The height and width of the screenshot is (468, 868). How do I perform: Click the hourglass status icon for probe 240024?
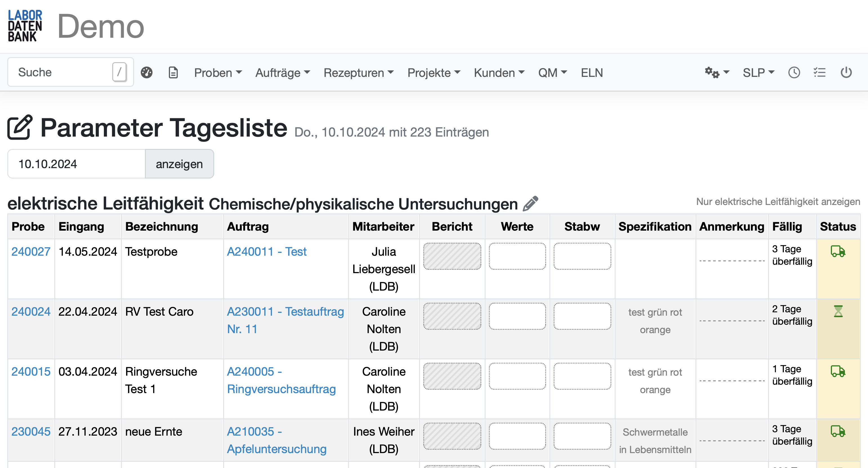coord(838,311)
